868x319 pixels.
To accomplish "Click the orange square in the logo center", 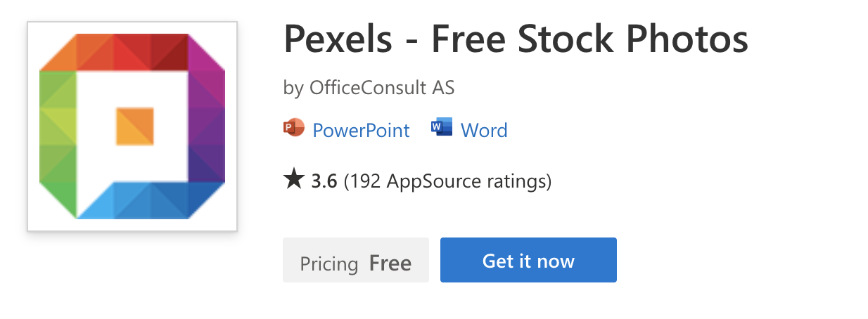I will (134, 126).
